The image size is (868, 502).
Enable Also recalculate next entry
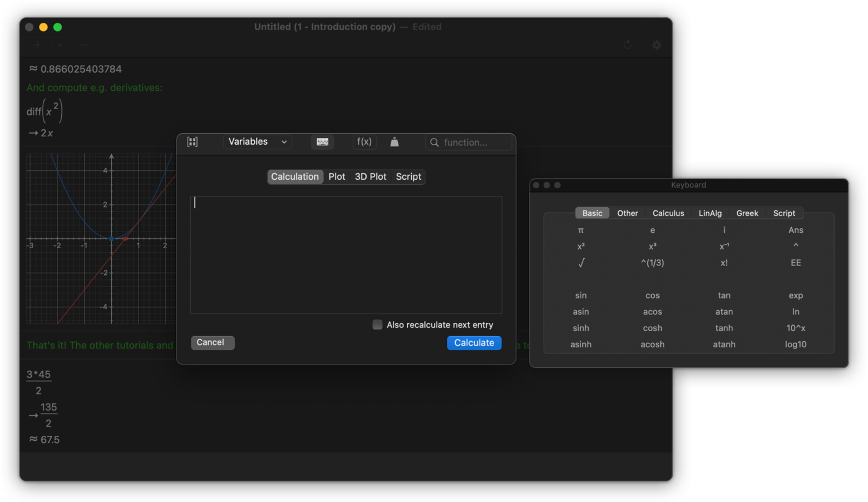click(x=377, y=324)
